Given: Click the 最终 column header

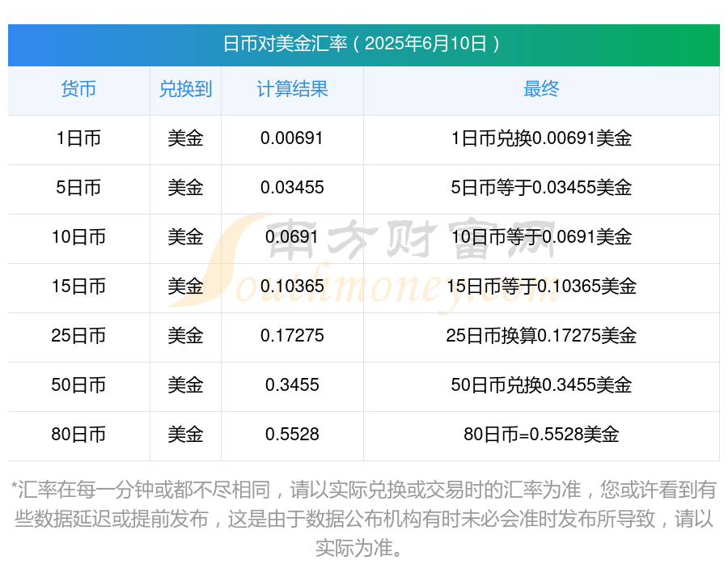Looking at the screenshot, I should 541,89.
